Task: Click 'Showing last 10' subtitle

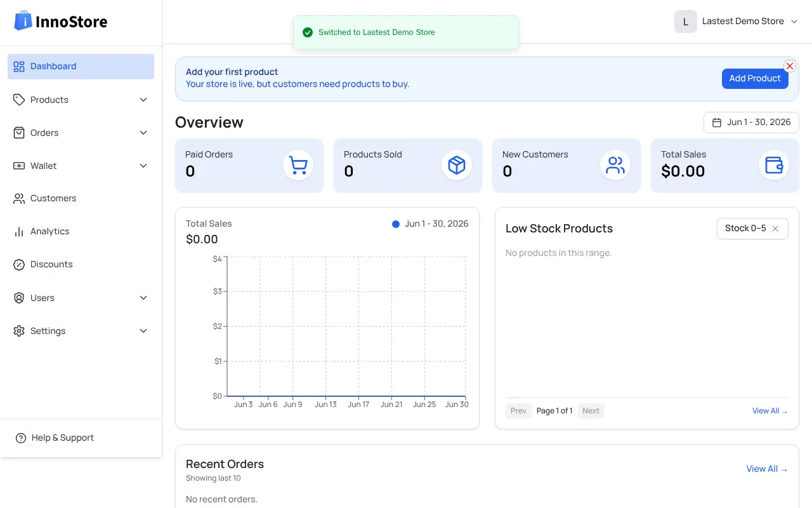Action: pyautogui.click(x=213, y=478)
